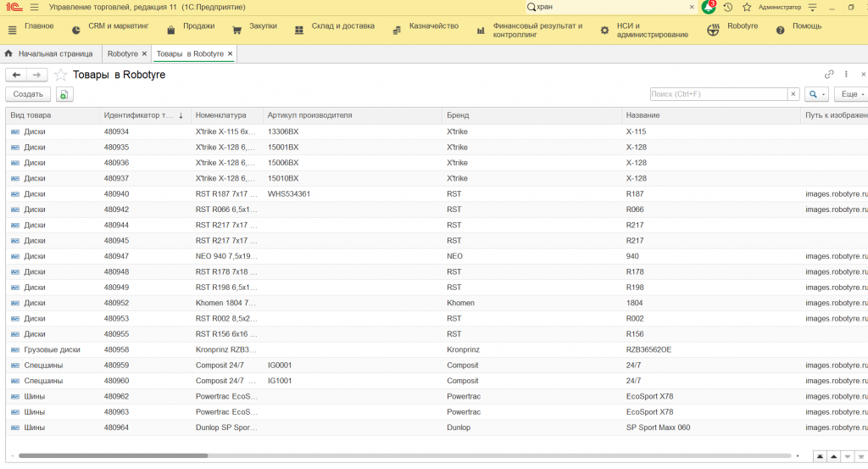Select the Dunlop brand cell
The image size is (868, 469).
pos(532,427)
